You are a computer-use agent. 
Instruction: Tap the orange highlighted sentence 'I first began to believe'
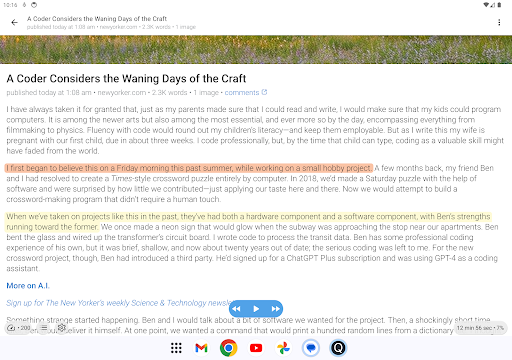tap(189, 168)
